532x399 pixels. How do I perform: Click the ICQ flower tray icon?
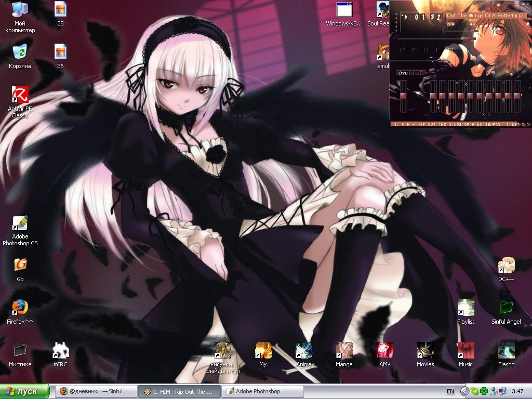[x=484, y=391]
